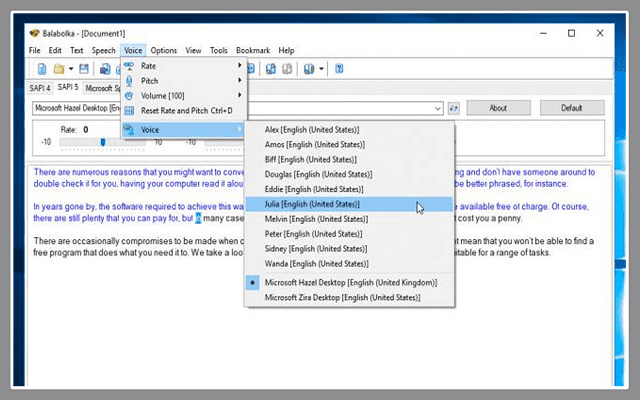The height and width of the screenshot is (400, 640).
Task: Click the About button
Action: (498, 108)
